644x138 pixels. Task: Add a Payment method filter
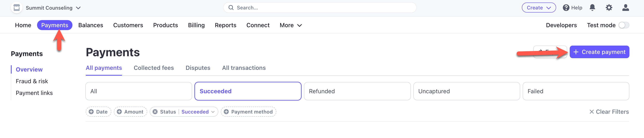click(x=249, y=112)
